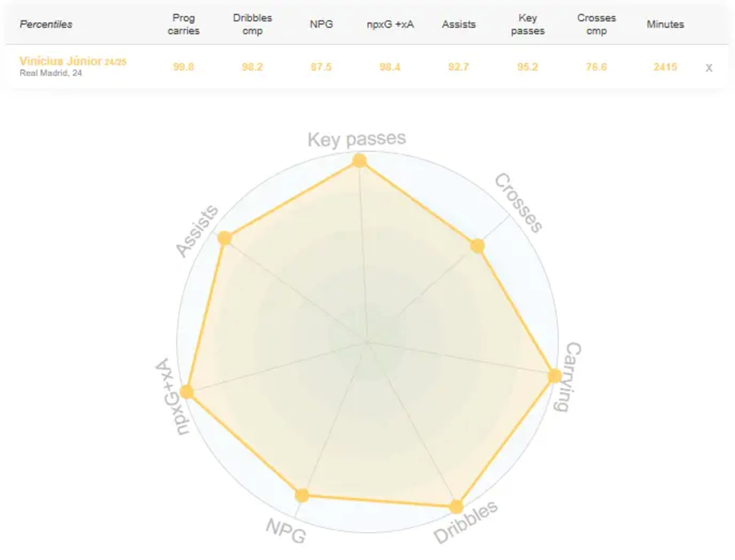Click the 76.6 Crosses cmp value
Image resolution: width=735 pixels, height=560 pixels.
coord(597,67)
